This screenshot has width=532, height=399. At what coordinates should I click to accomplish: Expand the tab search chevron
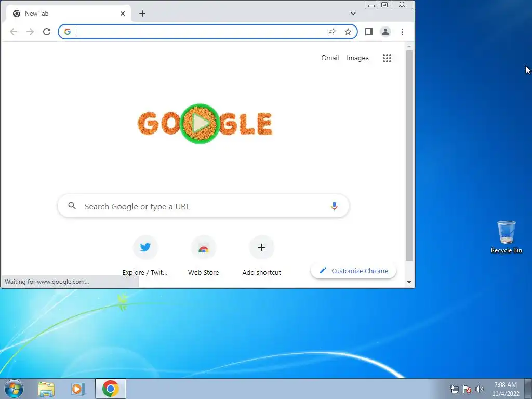pos(353,14)
